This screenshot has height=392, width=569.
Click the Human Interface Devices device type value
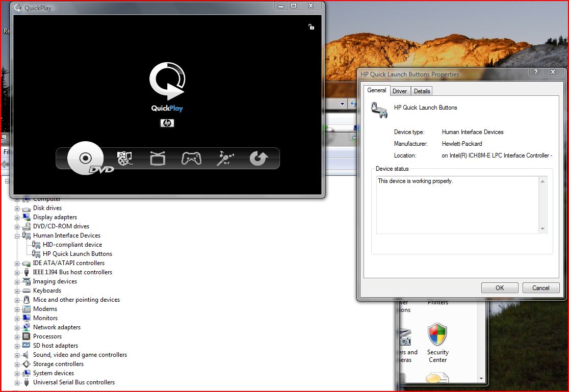pyautogui.click(x=473, y=132)
